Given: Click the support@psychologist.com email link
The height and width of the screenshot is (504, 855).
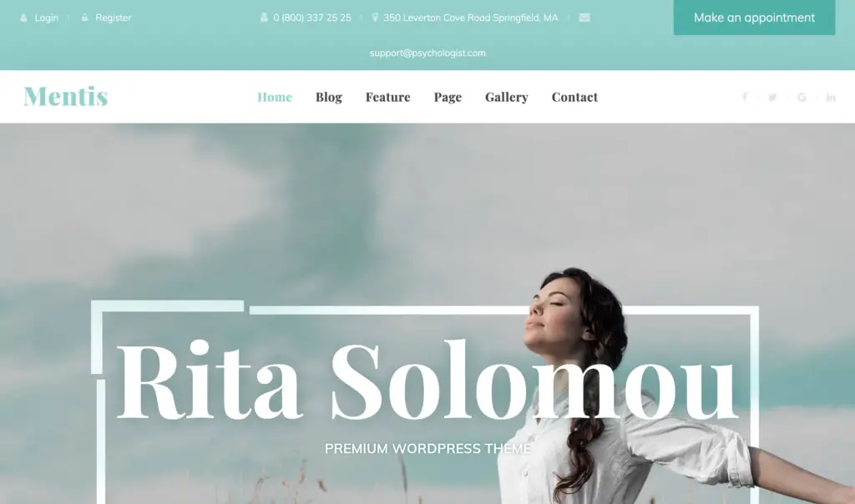Looking at the screenshot, I should pos(427,53).
